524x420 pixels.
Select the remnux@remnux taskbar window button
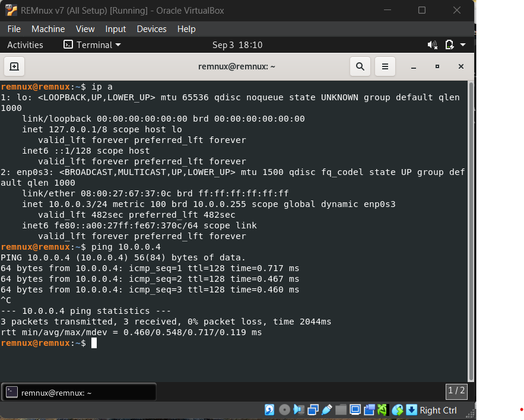coord(79,392)
